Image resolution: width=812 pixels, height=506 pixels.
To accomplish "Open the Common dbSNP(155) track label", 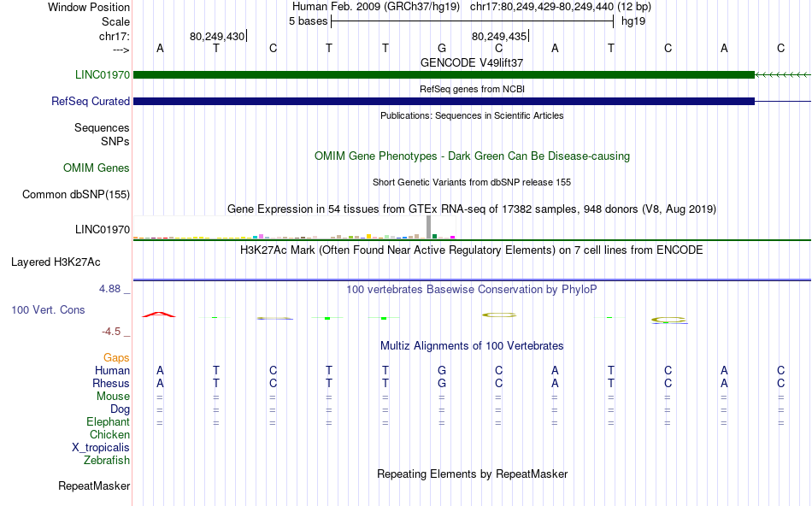I will click(76, 194).
